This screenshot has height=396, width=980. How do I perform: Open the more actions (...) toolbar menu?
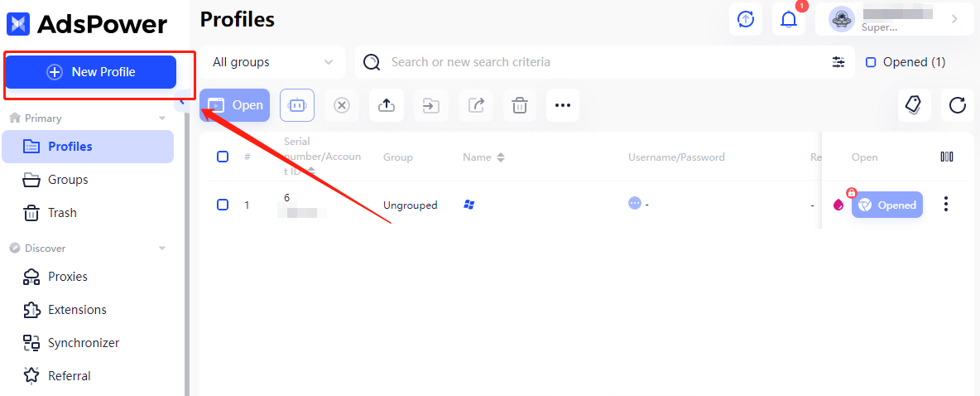[563, 105]
